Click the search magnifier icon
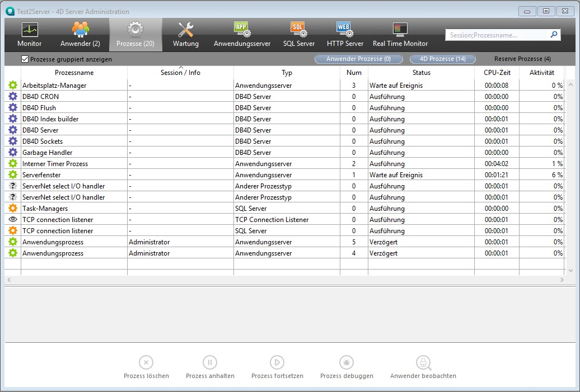This screenshot has height=392, width=580. point(554,35)
